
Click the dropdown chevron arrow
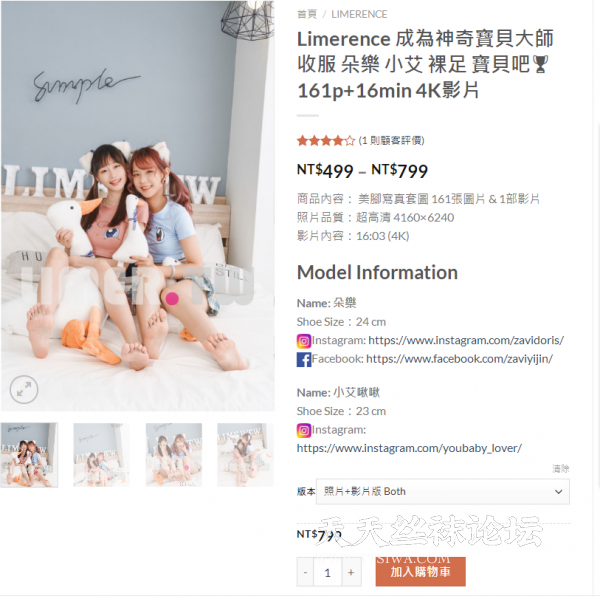(x=559, y=492)
